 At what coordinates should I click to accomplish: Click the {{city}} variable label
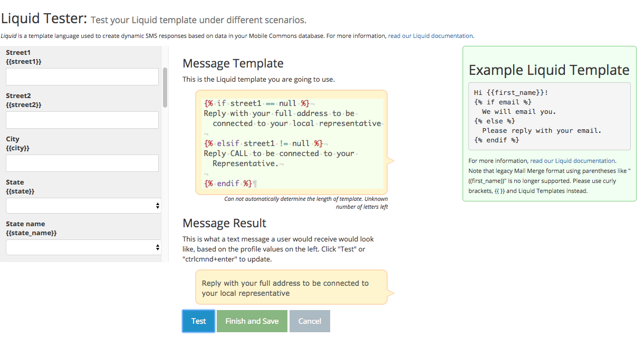pyautogui.click(x=18, y=148)
